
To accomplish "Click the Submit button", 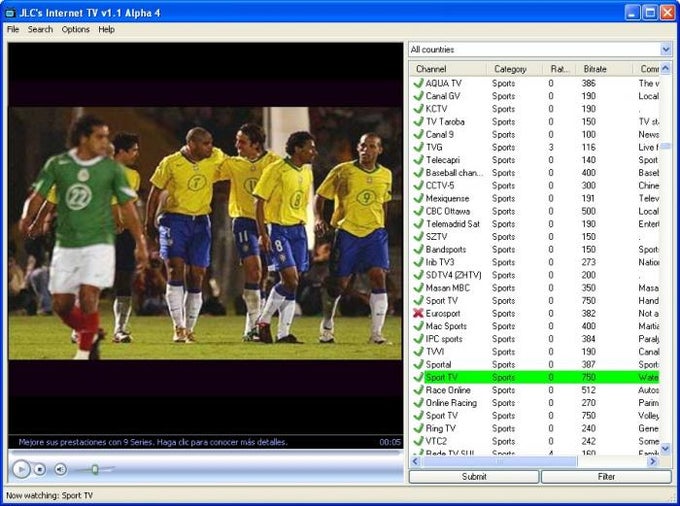I will 474,477.
